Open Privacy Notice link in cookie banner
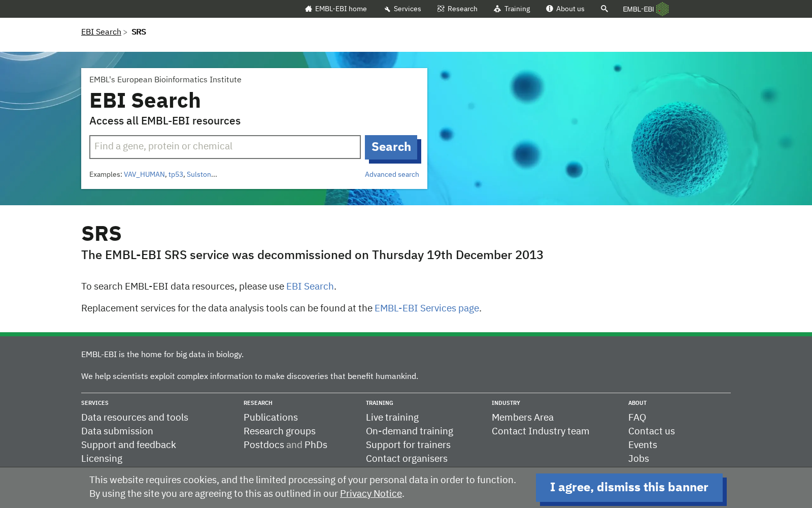The height and width of the screenshot is (508, 812). (371, 494)
